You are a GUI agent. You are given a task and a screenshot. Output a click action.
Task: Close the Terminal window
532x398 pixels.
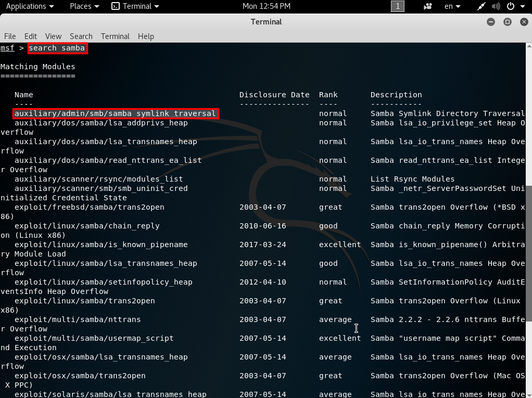[x=523, y=22]
